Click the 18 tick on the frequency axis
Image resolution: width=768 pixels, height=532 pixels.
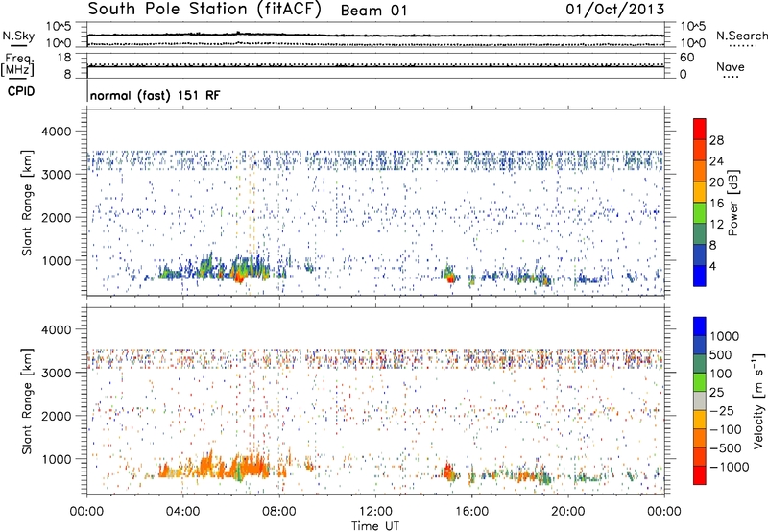[64, 58]
